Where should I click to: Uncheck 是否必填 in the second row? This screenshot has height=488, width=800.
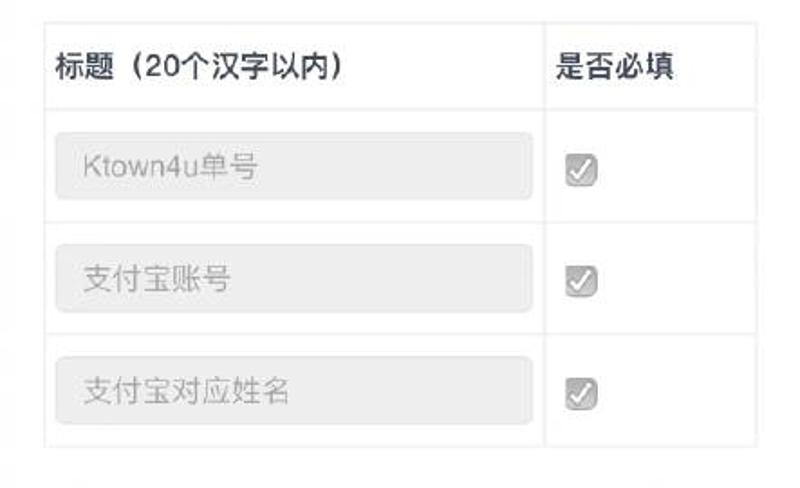[x=581, y=281]
